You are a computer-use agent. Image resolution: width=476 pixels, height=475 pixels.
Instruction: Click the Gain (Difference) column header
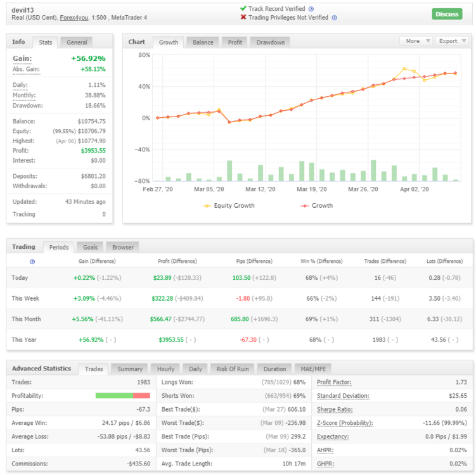coord(97,261)
